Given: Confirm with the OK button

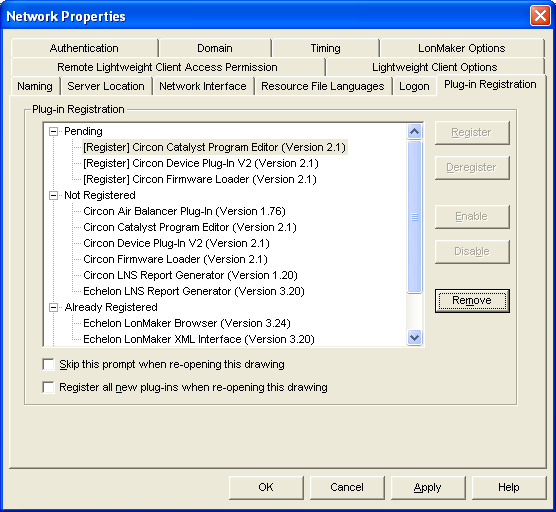Looking at the screenshot, I should [x=266, y=488].
